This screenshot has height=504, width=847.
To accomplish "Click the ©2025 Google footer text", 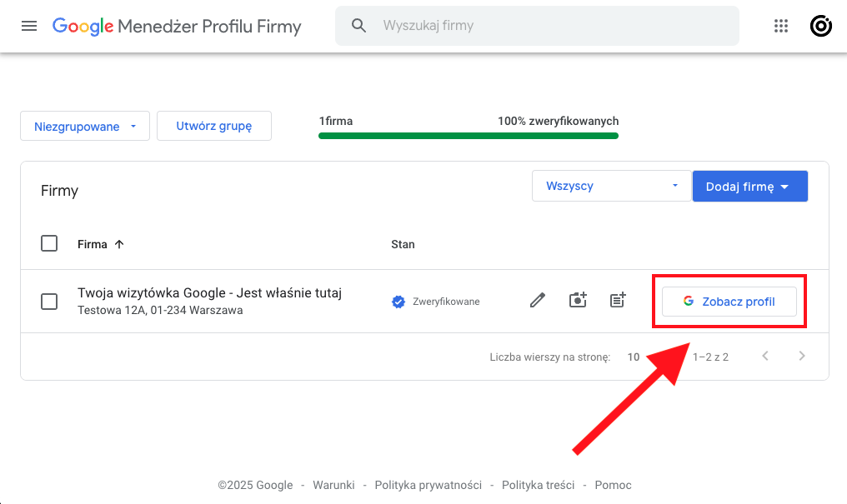I will point(255,485).
